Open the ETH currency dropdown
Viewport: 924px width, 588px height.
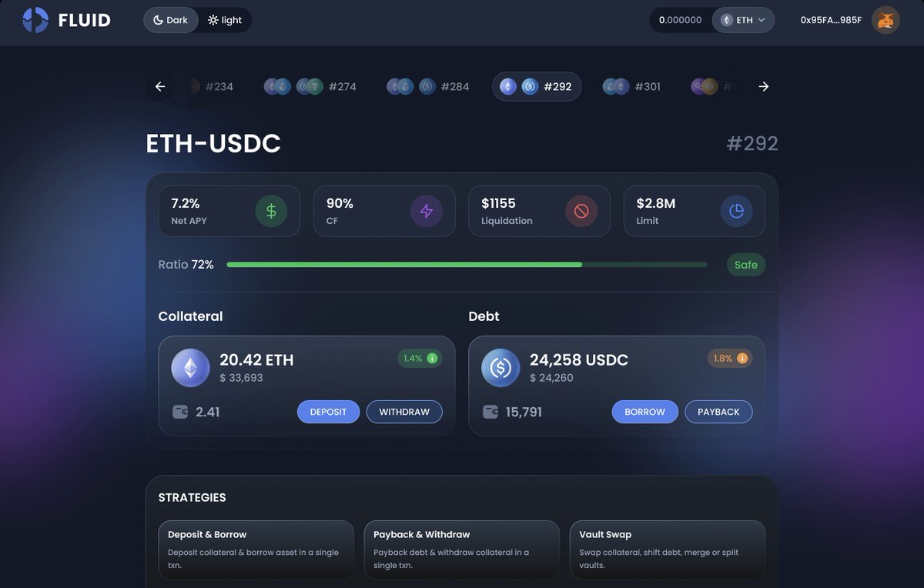(x=743, y=20)
